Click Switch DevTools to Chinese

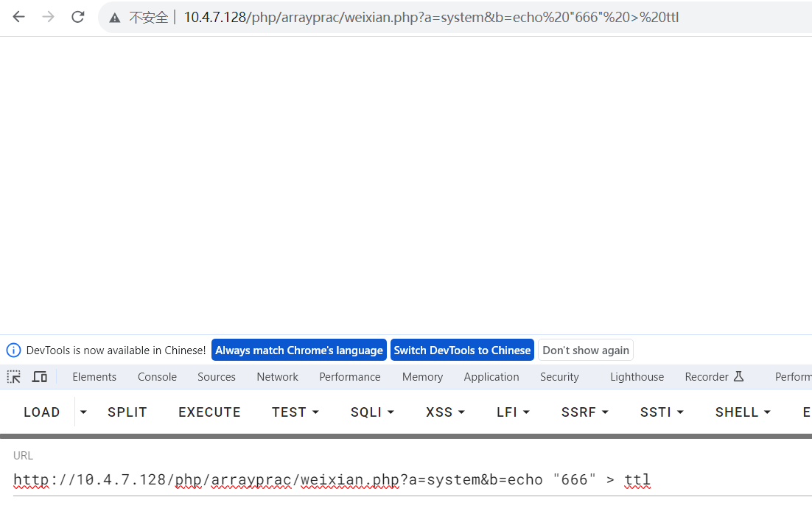pos(462,350)
